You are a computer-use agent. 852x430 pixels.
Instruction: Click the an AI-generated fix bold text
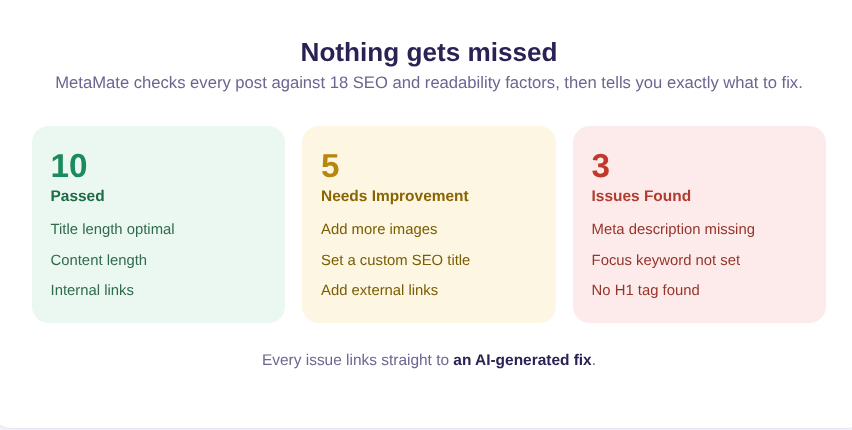point(522,360)
